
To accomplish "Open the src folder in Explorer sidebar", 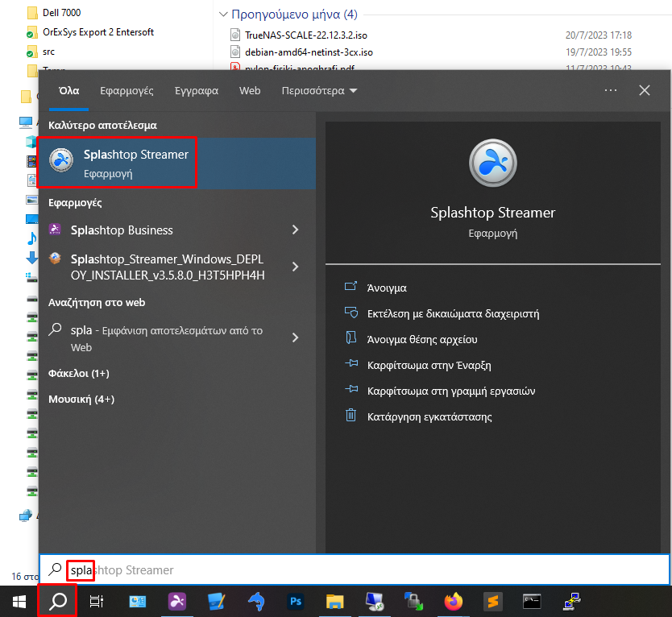I will [x=49, y=52].
